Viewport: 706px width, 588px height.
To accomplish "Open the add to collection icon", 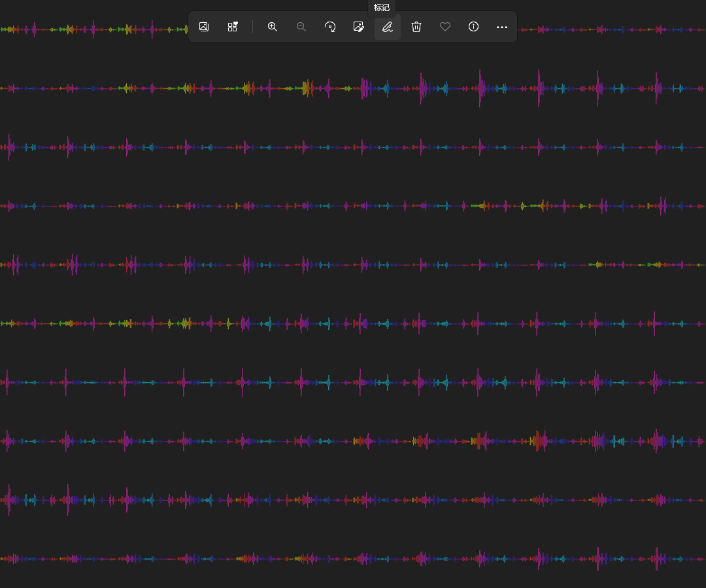I will click(233, 27).
